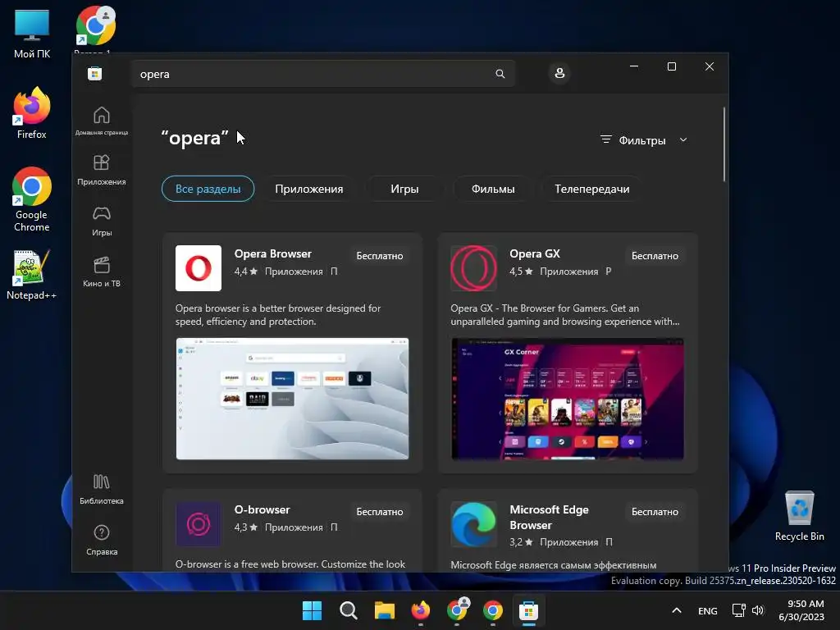840x630 pixels.
Task: Click the ENG language indicator
Action: pos(708,610)
